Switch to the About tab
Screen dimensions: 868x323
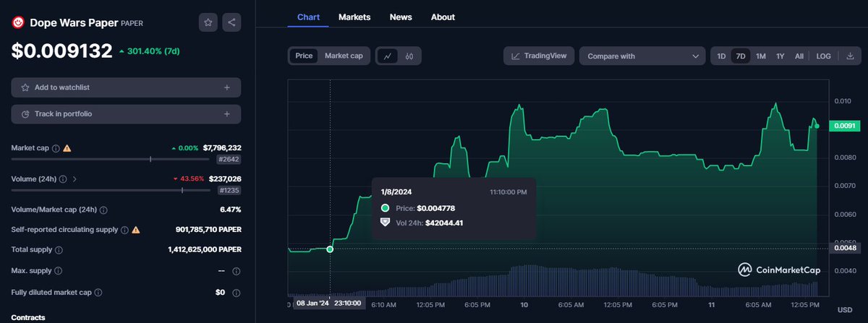coord(443,17)
